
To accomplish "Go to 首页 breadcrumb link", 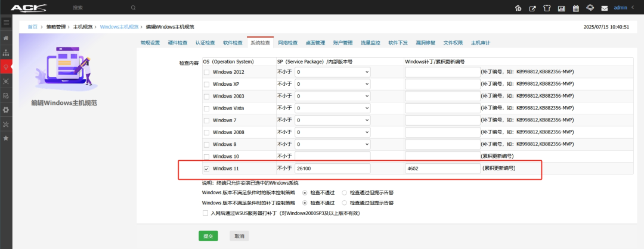I will coord(32,27).
